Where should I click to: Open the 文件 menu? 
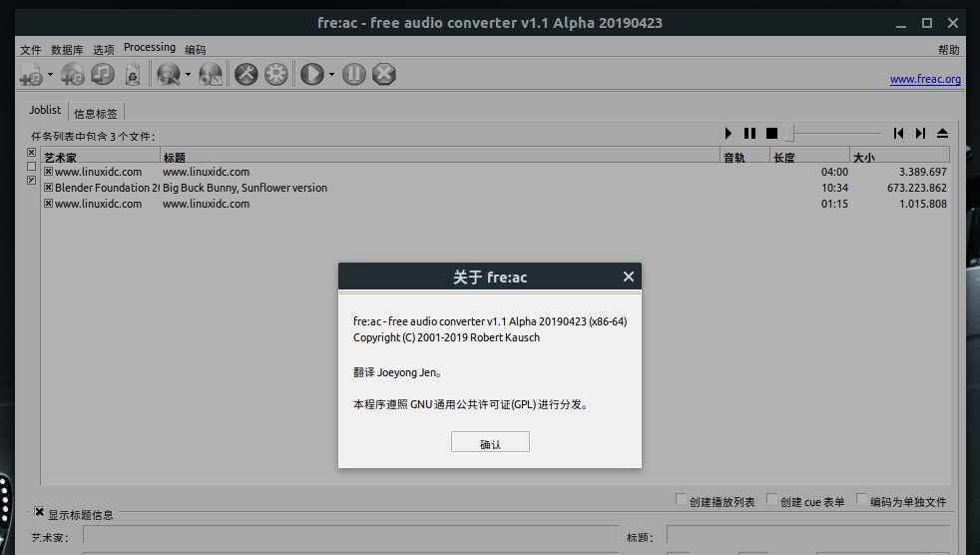(x=31, y=49)
